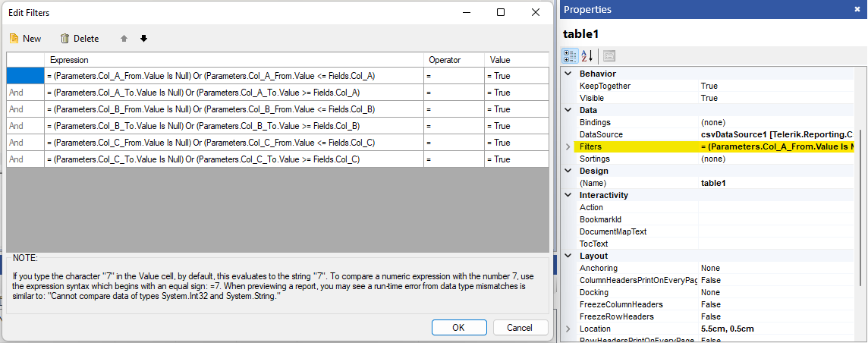
Task: Open the Property Pages icon
Action: coord(609,55)
